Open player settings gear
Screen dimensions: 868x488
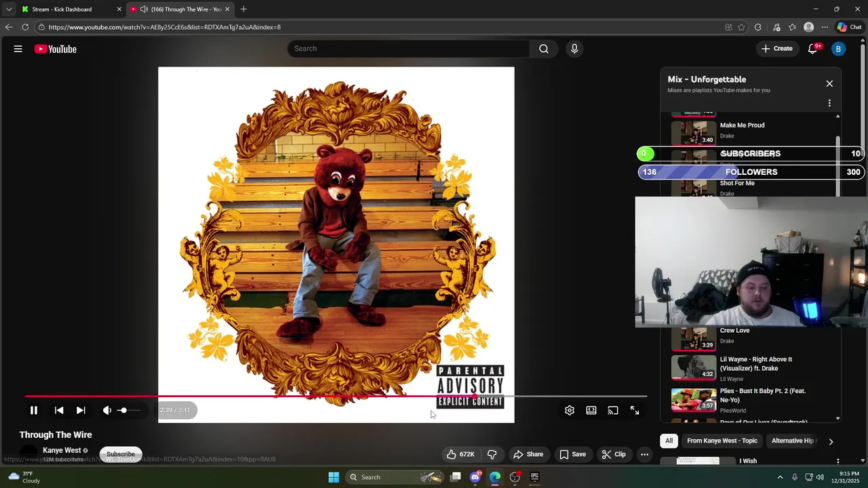pyautogui.click(x=570, y=410)
